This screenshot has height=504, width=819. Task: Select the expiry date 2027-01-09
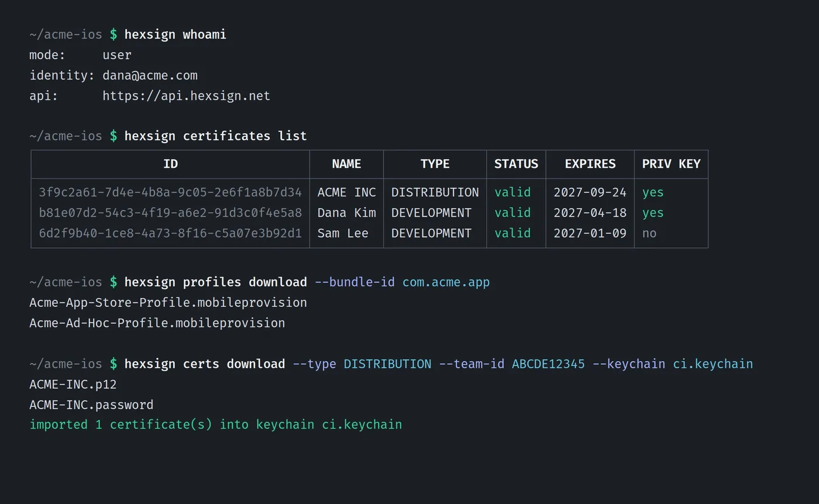(590, 233)
